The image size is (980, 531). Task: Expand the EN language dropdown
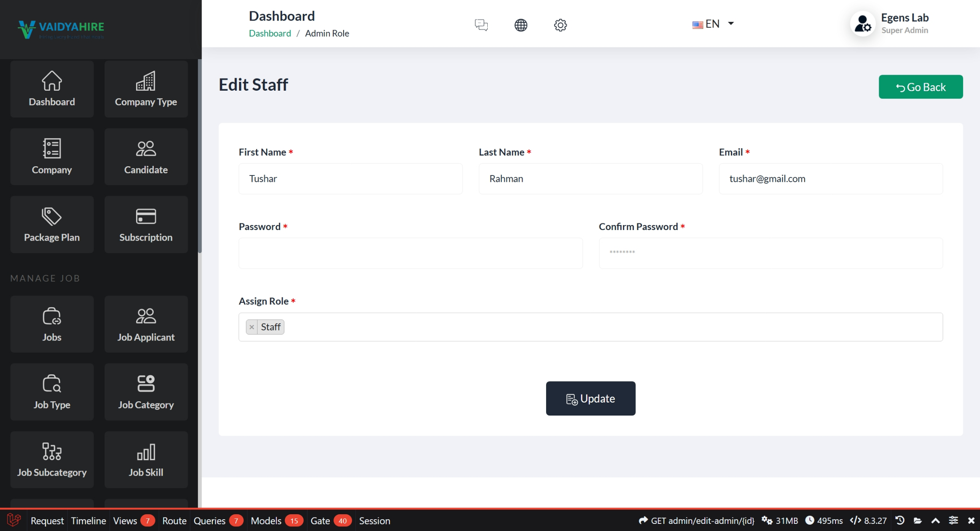coord(713,24)
